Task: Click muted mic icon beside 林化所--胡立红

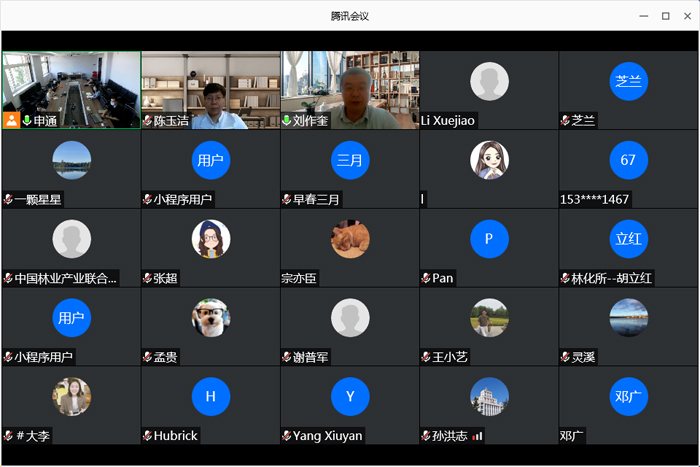Action: pos(565,278)
